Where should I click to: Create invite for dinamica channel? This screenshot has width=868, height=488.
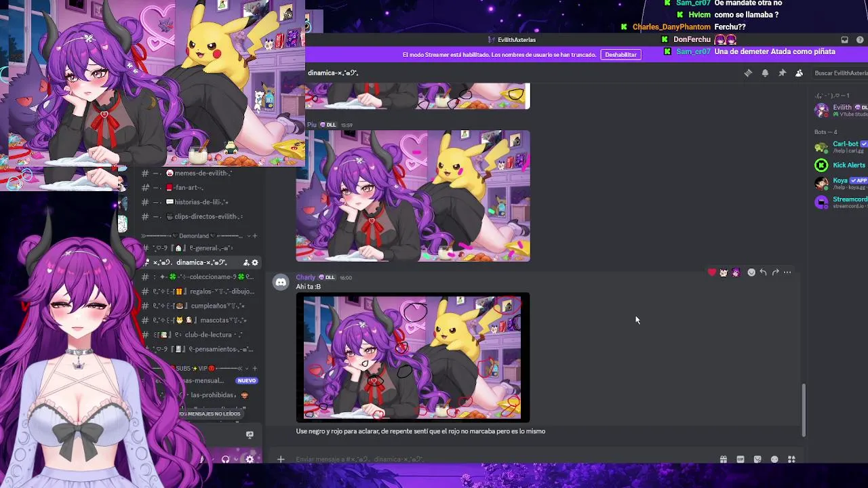245,262
